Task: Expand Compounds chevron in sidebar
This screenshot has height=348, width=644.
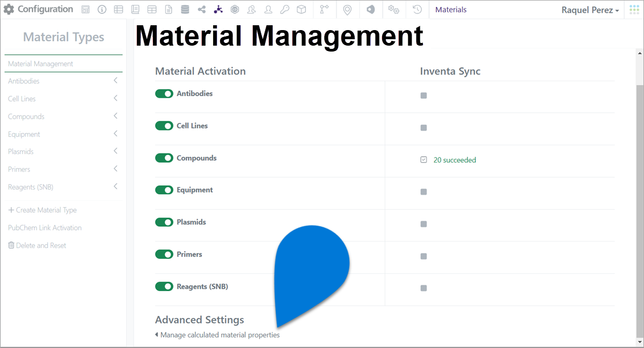Action: point(115,116)
